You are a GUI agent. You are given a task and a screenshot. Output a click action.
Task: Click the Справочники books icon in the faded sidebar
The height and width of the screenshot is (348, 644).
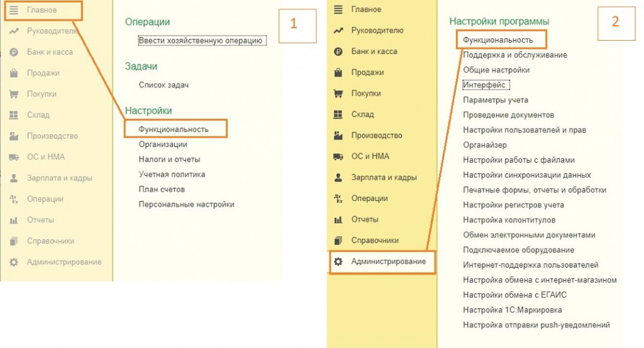click(14, 241)
